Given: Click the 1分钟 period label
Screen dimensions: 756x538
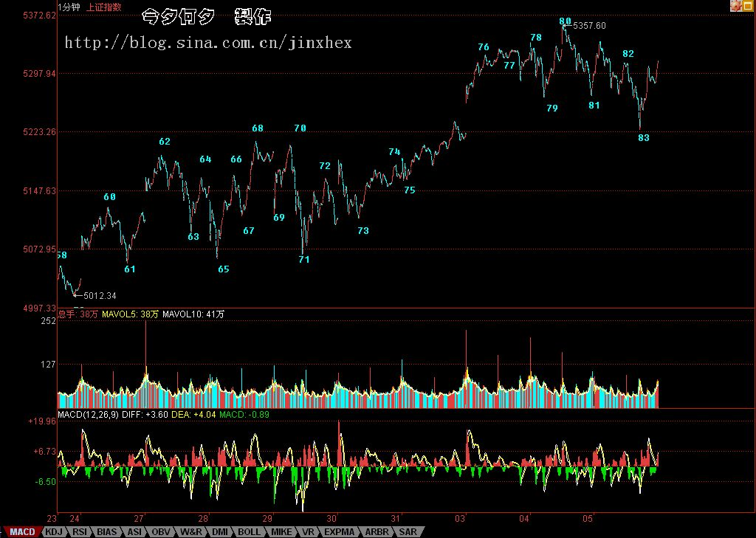Looking at the screenshot, I should click(69, 7).
